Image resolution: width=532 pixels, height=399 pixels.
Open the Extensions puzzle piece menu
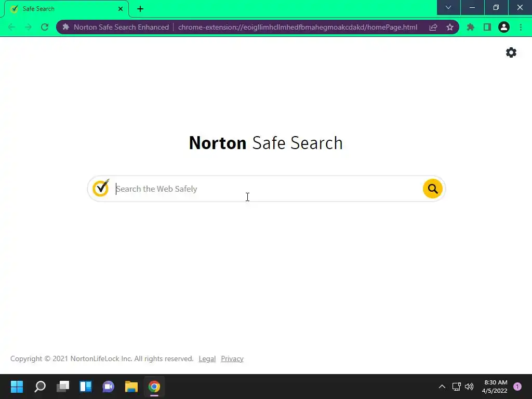click(470, 27)
